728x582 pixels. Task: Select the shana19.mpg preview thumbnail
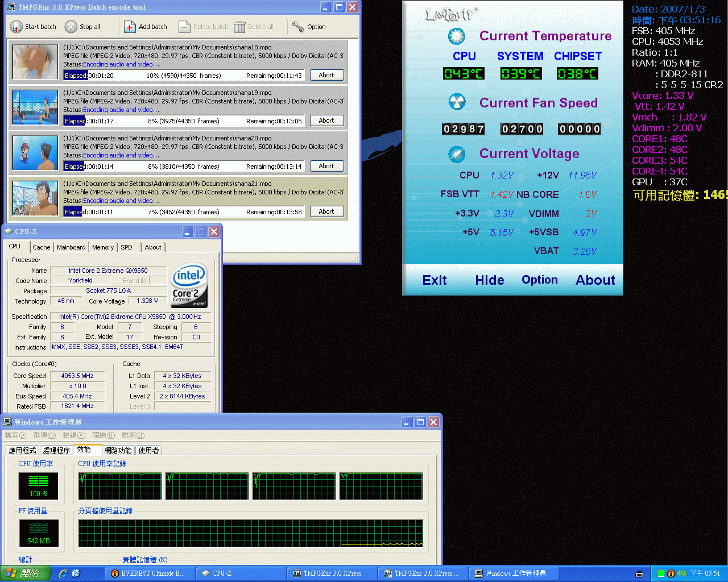(35, 107)
